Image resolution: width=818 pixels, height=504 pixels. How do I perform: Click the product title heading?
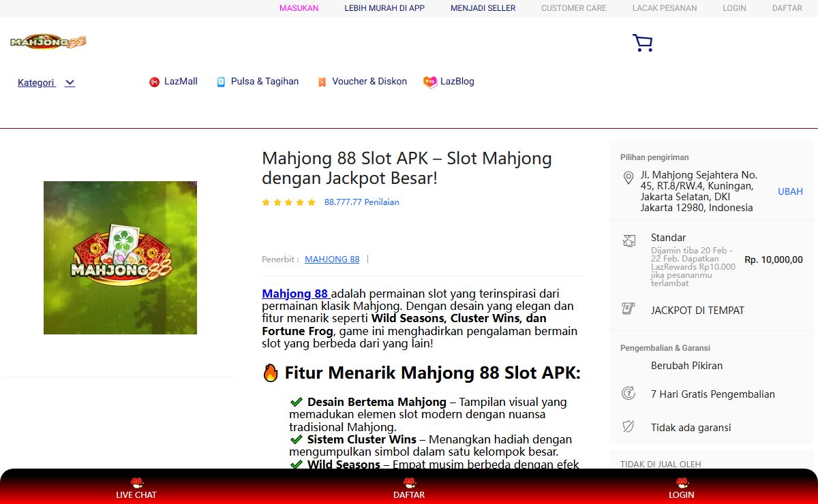407,168
